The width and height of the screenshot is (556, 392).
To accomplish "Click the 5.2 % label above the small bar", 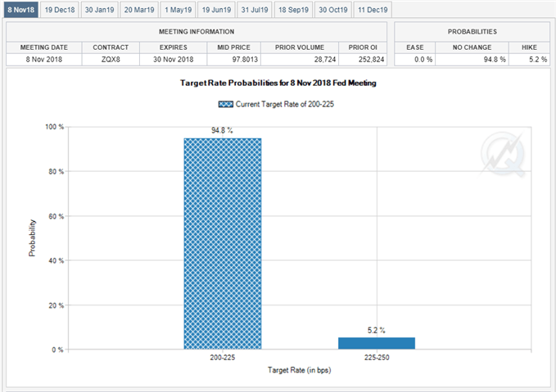I will point(376,331).
